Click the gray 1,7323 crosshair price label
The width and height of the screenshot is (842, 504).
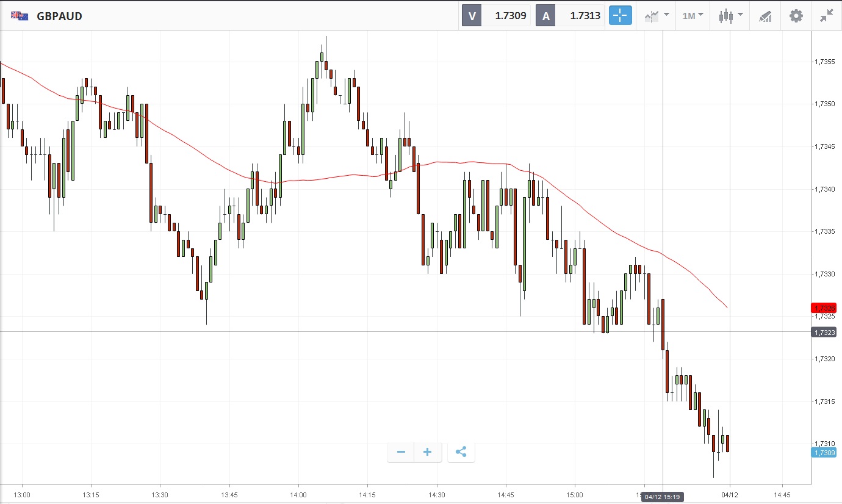click(823, 332)
